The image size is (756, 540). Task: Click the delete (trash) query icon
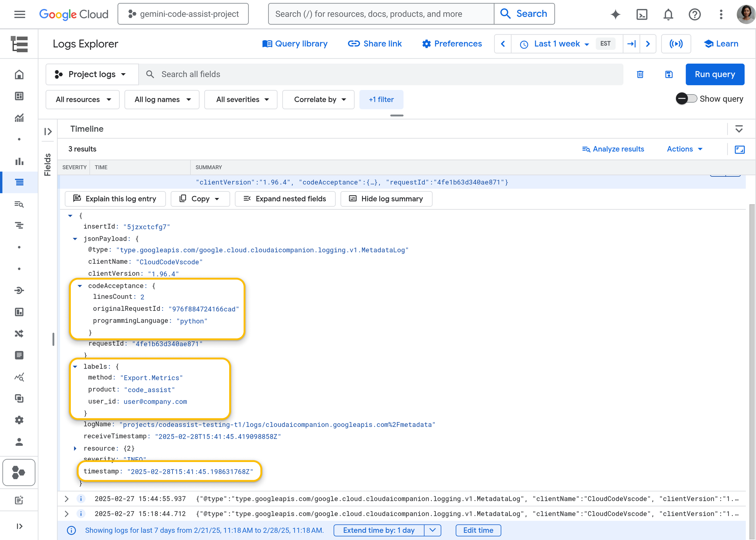coord(640,74)
